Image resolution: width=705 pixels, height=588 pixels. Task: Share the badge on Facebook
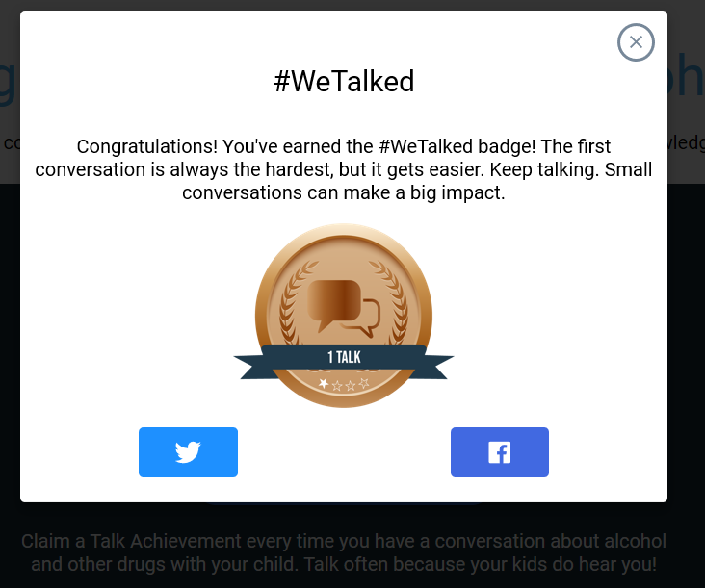click(x=499, y=452)
